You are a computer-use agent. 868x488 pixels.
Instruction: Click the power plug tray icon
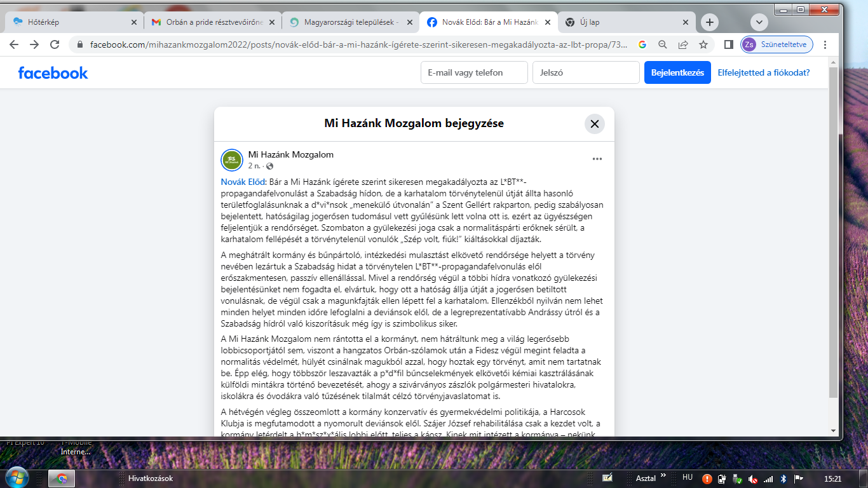(722, 479)
